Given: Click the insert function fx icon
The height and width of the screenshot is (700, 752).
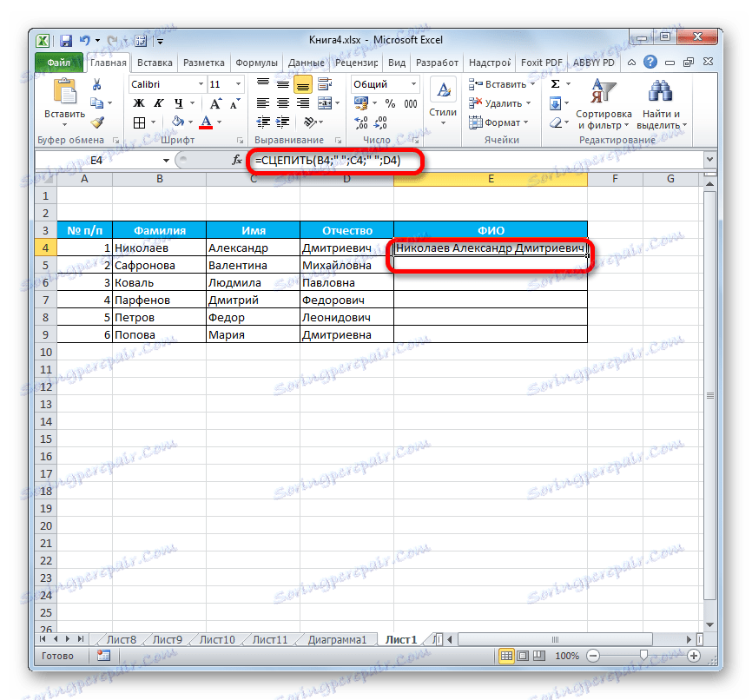Looking at the screenshot, I should [x=237, y=161].
